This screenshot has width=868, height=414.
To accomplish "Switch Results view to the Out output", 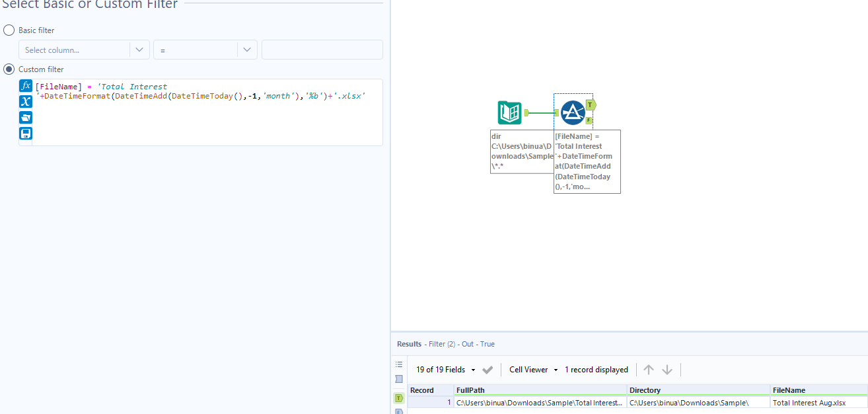I will [x=468, y=343].
